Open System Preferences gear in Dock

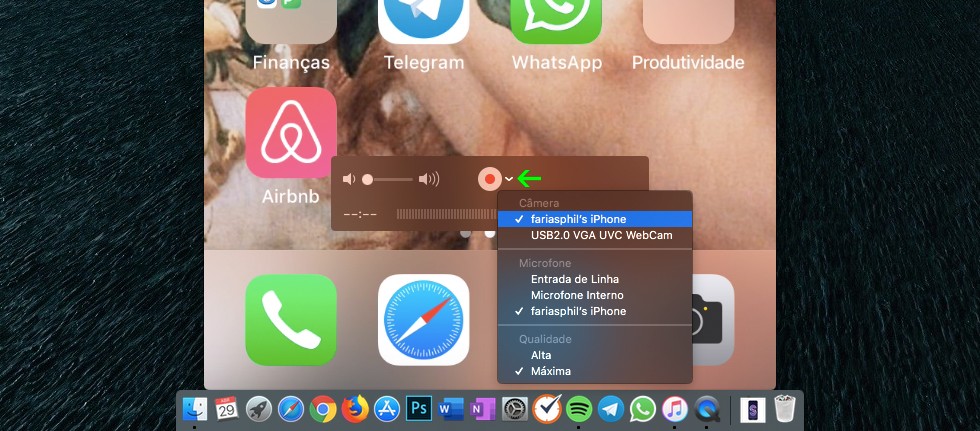(515, 409)
